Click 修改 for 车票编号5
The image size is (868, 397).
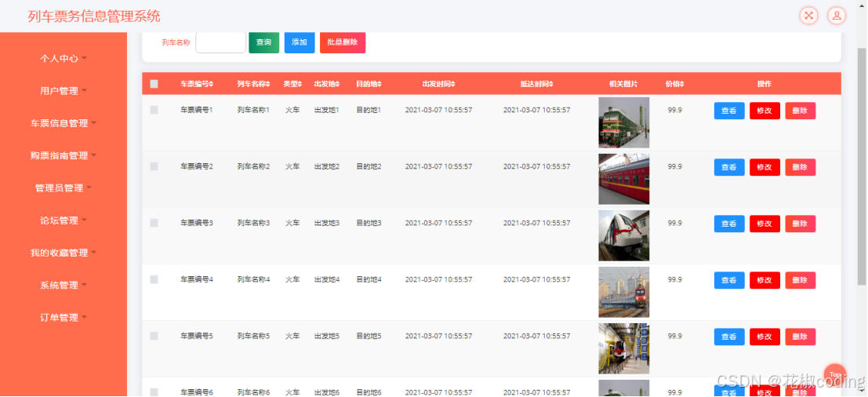pos(764,337)
